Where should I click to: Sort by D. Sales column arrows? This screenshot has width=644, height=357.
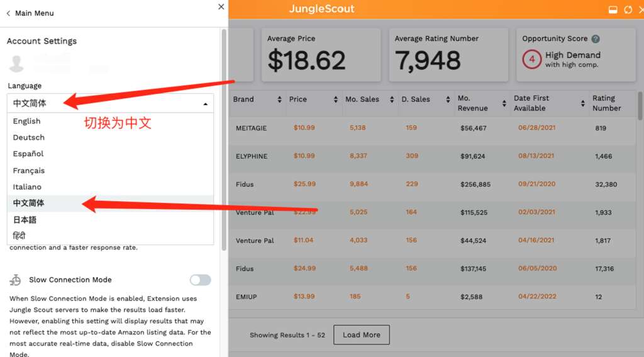pyautogui.click(x=448, y=99)
